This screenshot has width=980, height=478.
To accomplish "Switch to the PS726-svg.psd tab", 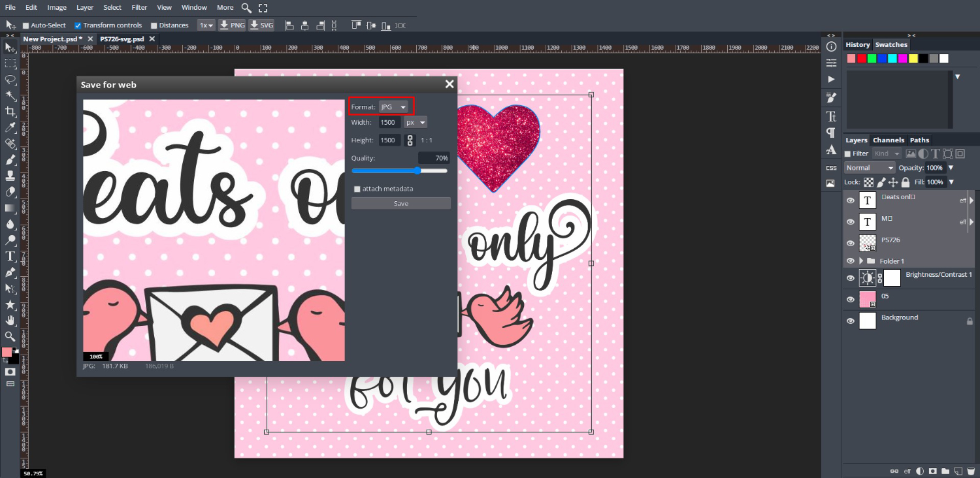I will [122, 39].
